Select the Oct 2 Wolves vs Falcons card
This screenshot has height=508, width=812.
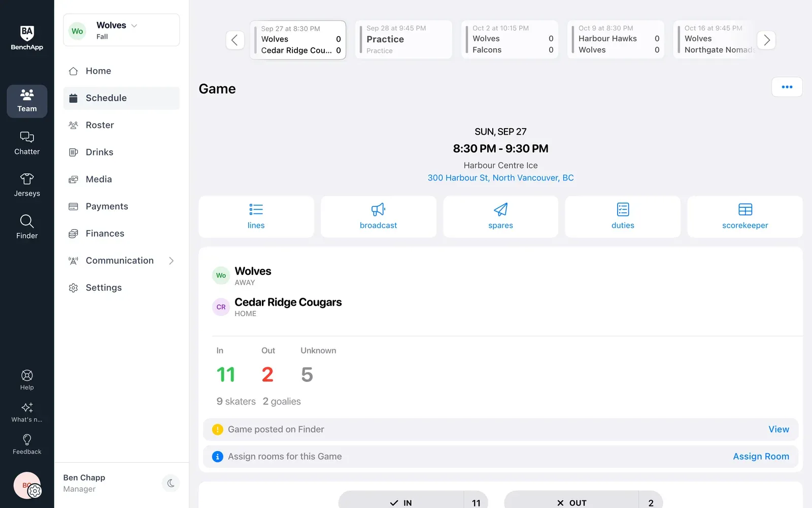[x=510, y=40]
